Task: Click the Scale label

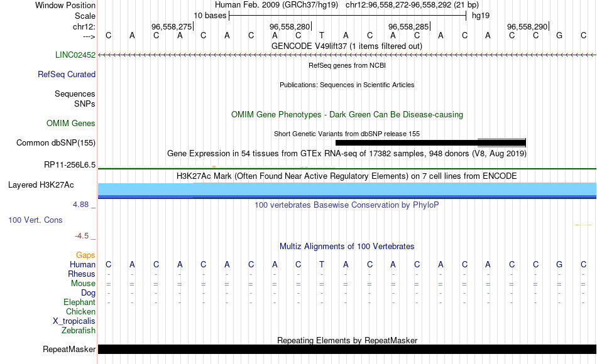Action: 85,16
